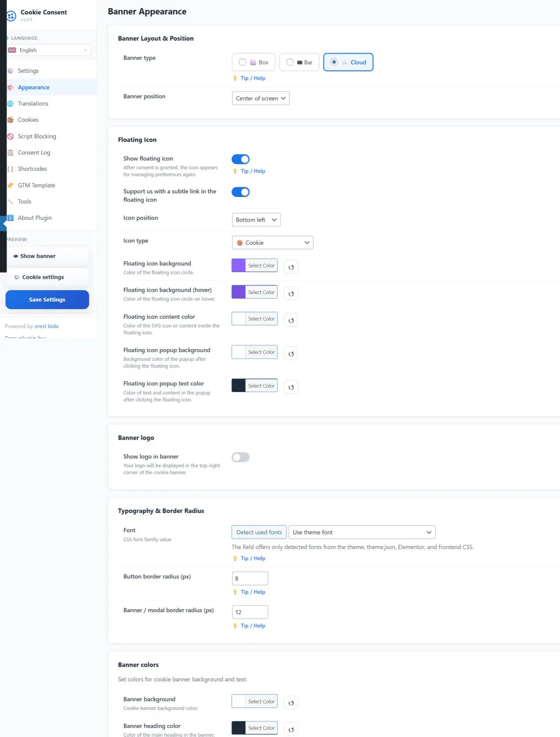Reset Floating icon background hover color
This screenshot has width=560, height=737.
(x=291, y=294)
